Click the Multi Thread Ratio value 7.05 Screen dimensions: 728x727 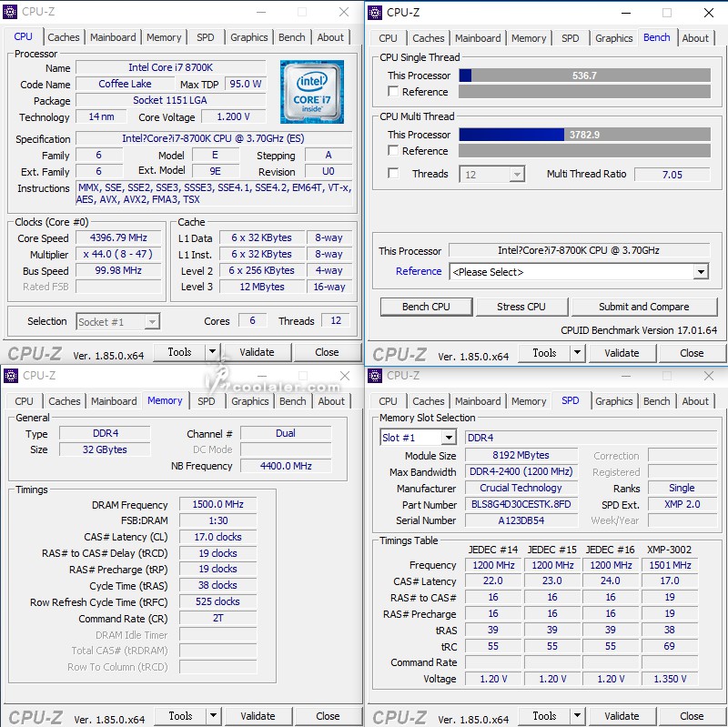point(672,175)
